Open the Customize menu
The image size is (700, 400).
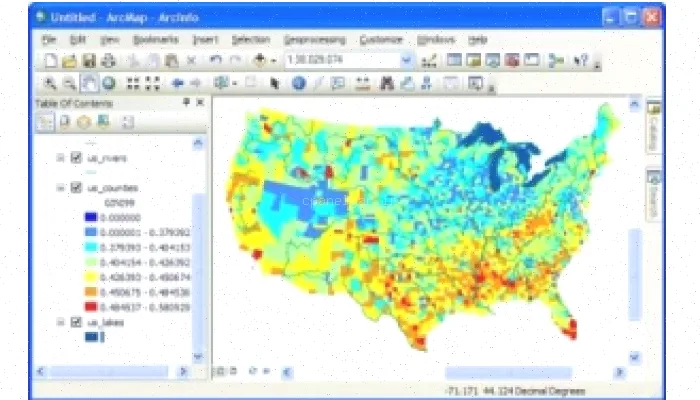(x=381, y=40)
